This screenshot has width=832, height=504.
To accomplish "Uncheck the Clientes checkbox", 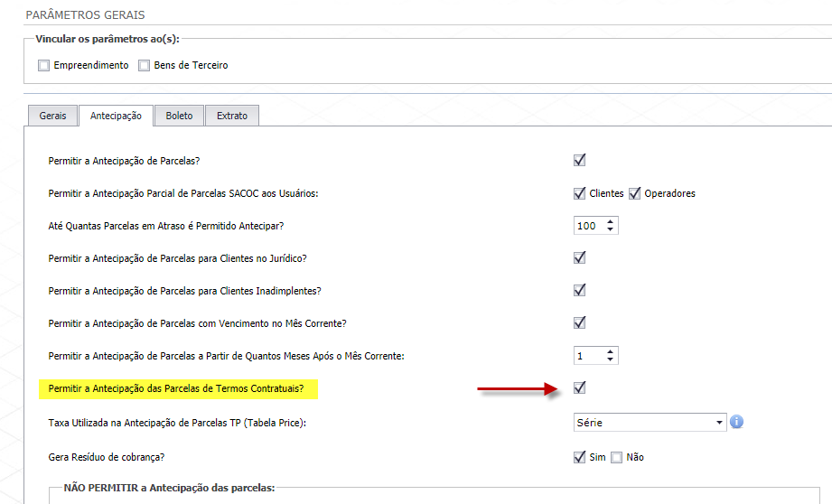I will click(x=580, y=193).
